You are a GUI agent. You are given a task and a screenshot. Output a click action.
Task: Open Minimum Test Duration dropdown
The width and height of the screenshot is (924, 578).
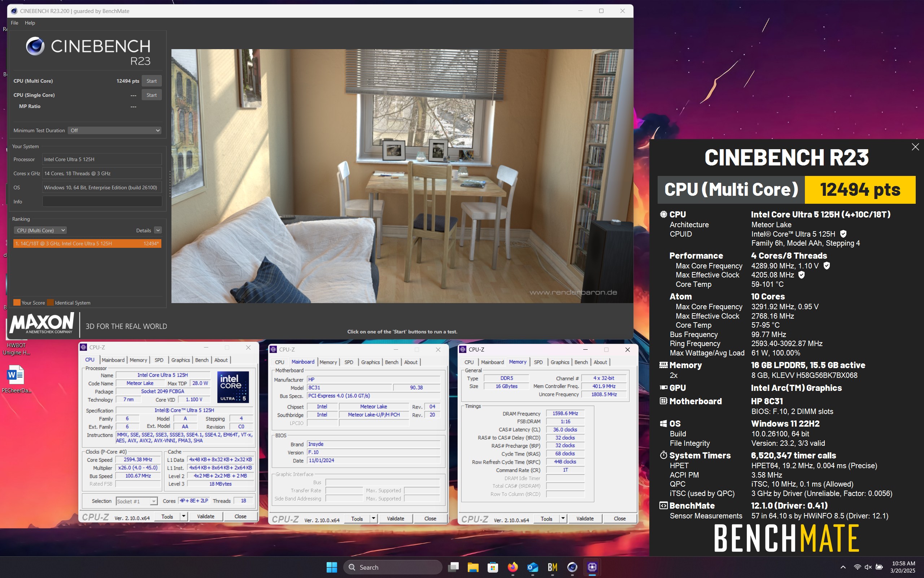pyautogui.click(x=114, y=130)
